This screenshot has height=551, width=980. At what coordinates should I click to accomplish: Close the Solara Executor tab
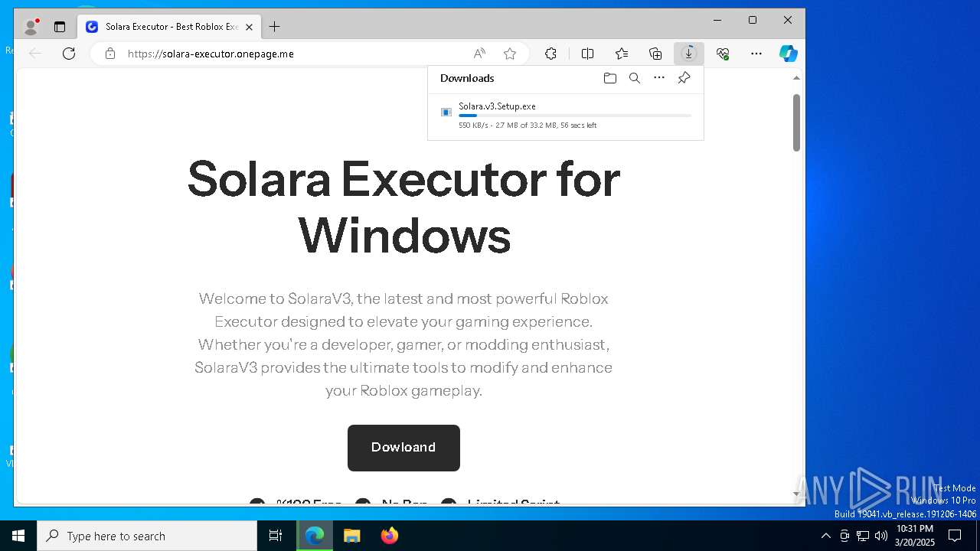coord(249,27)
